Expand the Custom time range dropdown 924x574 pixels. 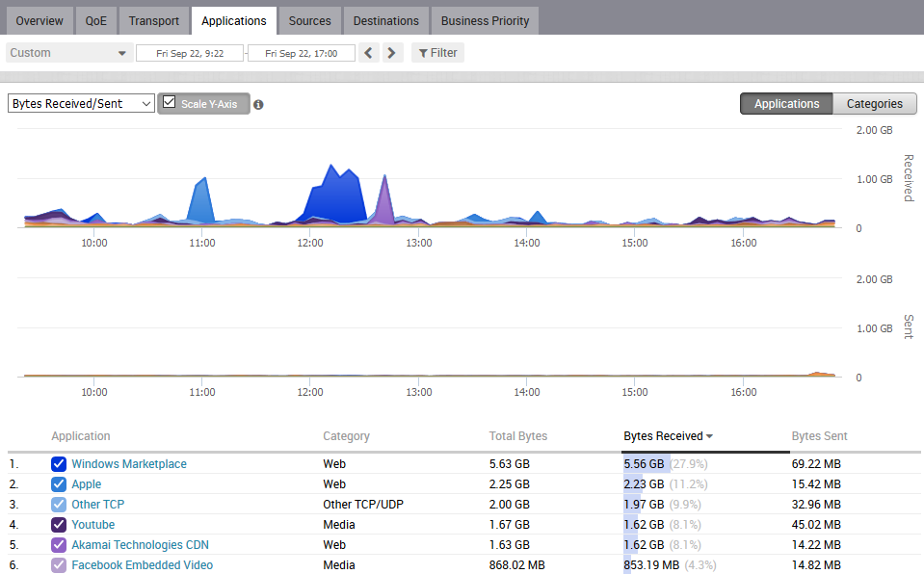[x=69, y=53]
